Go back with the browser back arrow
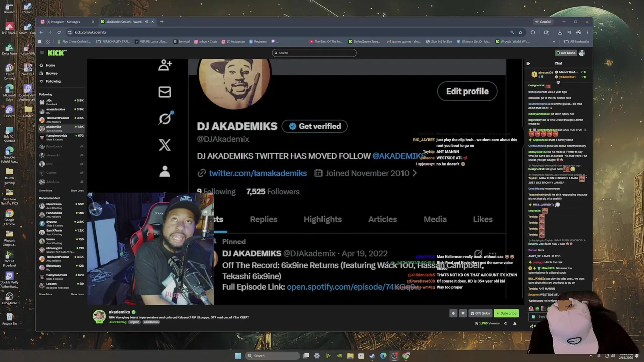Viewport: 644px width, 362px height. tap(41, 32)
